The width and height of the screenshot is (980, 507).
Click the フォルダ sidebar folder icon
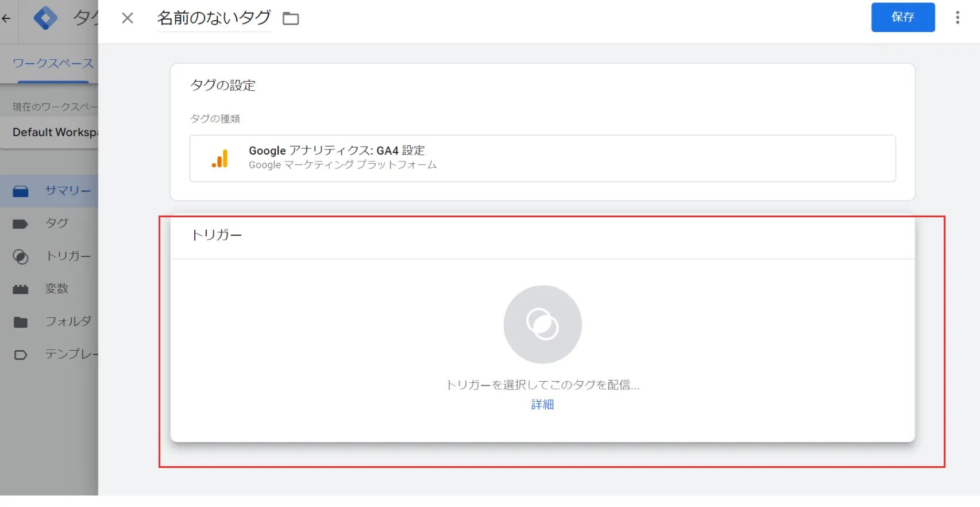(21, 322)
